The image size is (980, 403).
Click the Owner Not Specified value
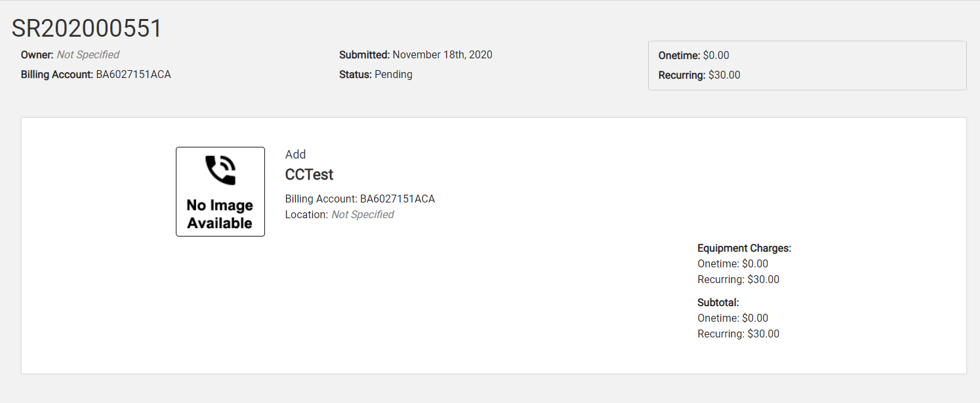[88, 55]
